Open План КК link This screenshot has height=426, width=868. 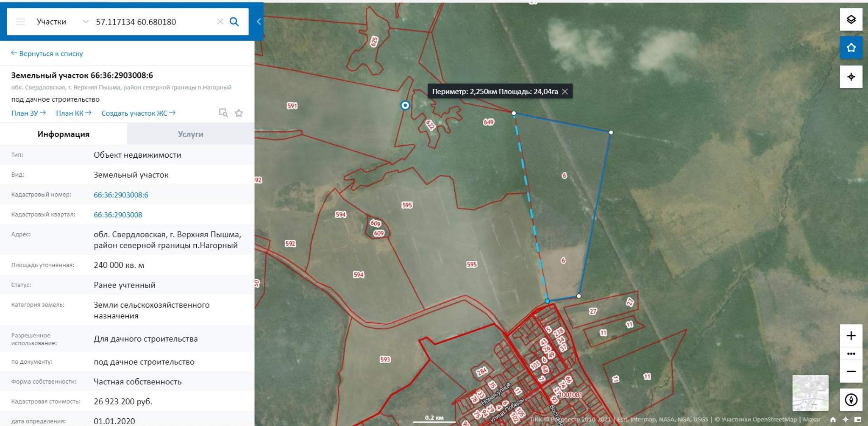(x=74, y=113)
